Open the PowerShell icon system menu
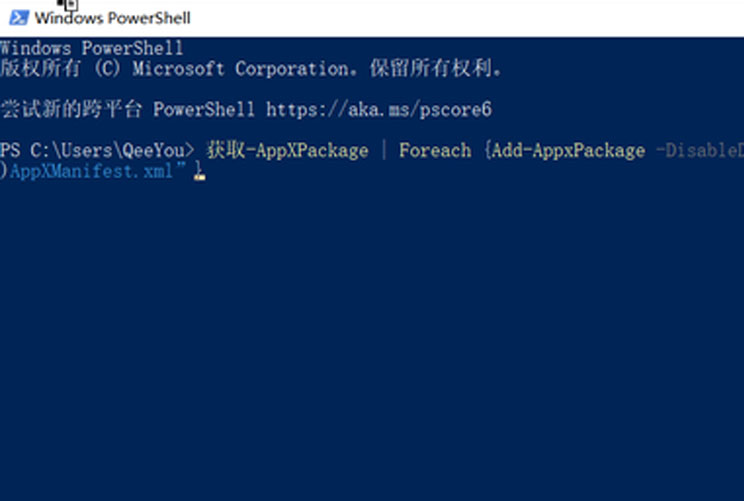The width and height of the screenshot is (744, 501). [x=19, y=18]
